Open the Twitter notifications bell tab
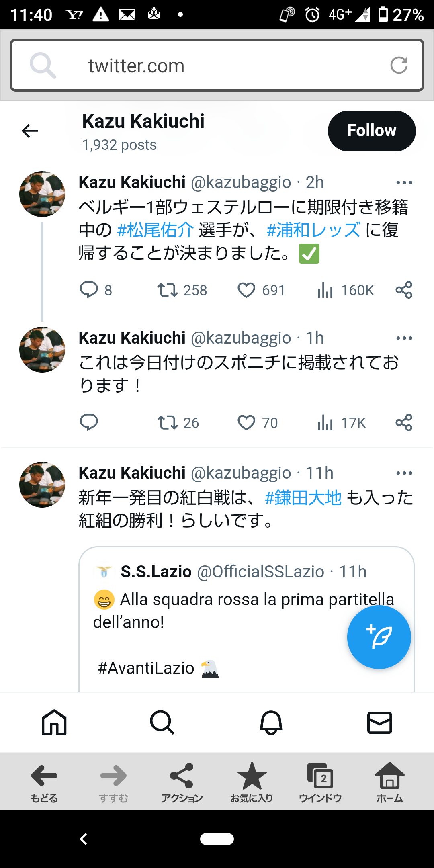434x868 pixels. point(271,723)
